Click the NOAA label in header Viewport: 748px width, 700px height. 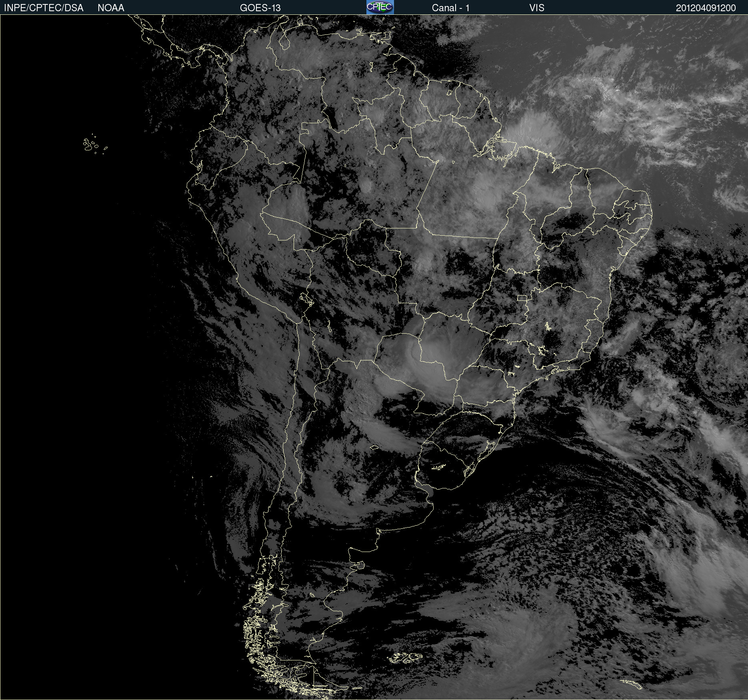[111, 8]
